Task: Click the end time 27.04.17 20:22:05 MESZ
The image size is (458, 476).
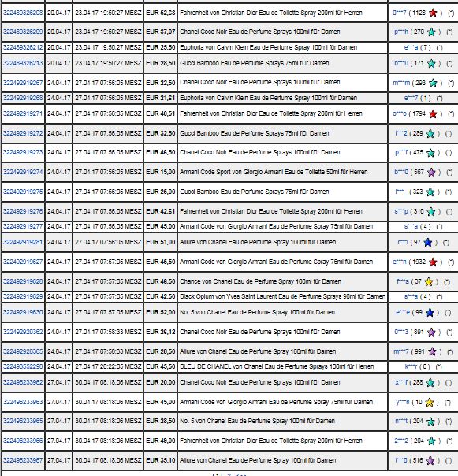Action: click(108, 366)
